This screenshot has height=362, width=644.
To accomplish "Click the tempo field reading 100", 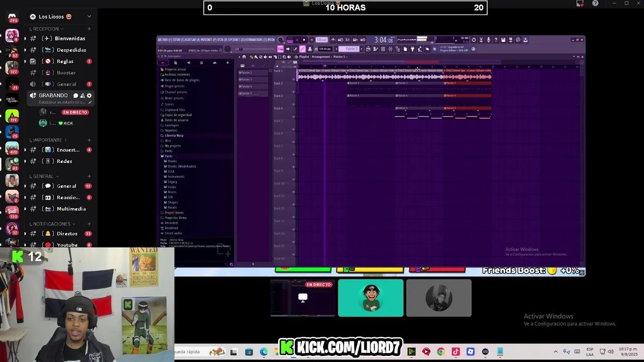I will (x=321, y=40).
